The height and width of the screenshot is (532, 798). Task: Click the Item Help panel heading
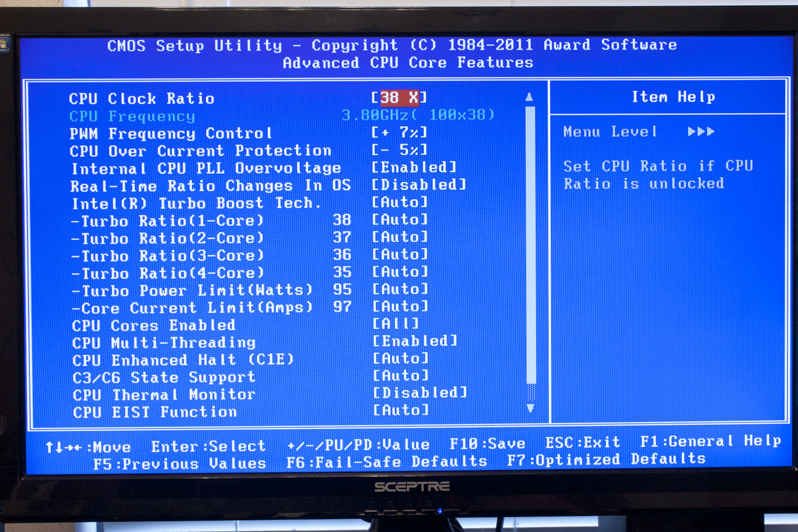coord(673,97)
